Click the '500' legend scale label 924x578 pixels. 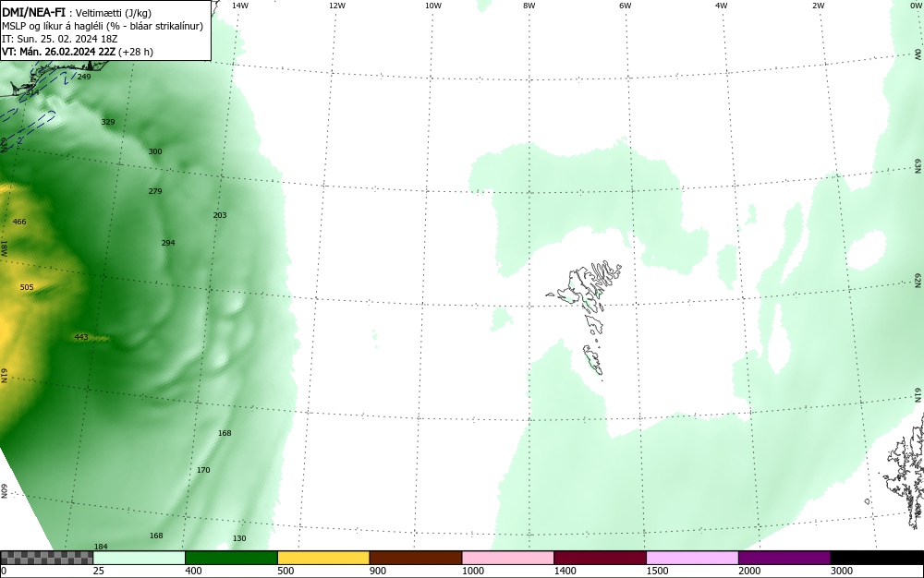286,571
